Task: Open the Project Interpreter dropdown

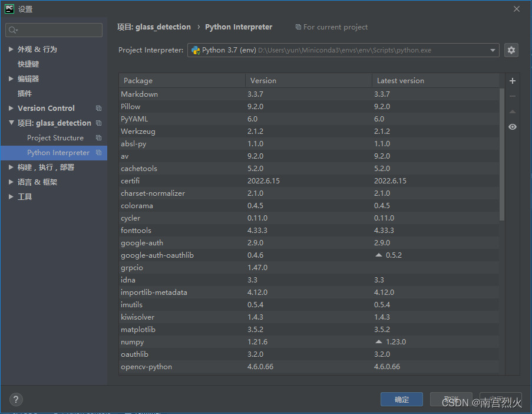Action: pyautogui.click(x=493, y=50)
